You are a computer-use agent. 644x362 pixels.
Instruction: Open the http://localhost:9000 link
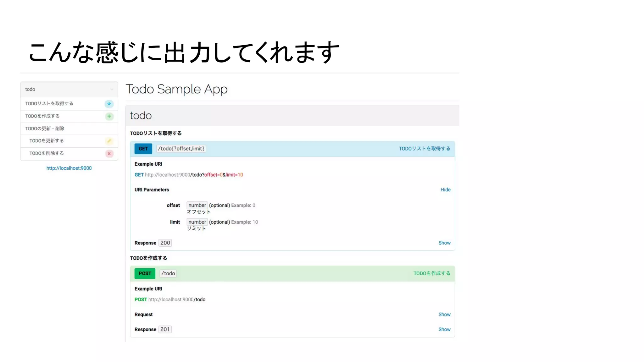tap(69, 168)
